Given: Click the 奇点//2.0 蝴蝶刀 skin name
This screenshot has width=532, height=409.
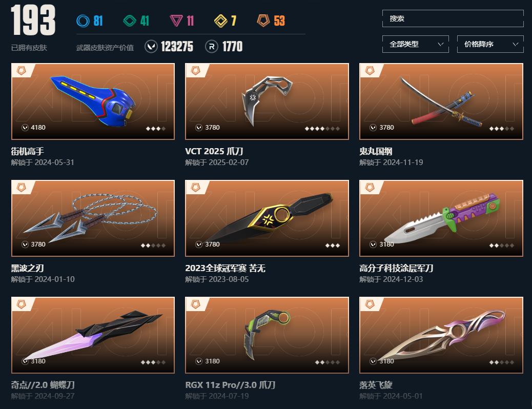Looking at the screenshot, I should pos(43,385).
